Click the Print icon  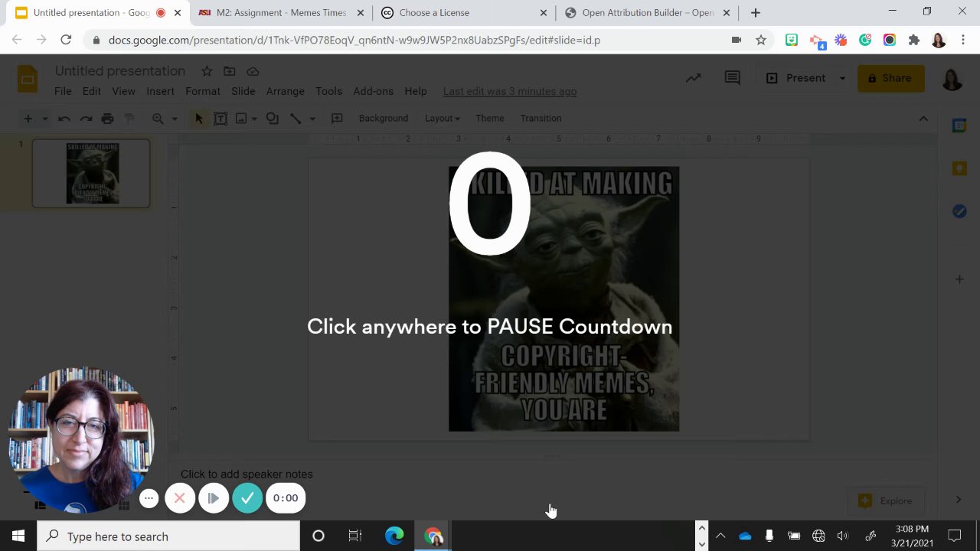(x=107, y=119)
